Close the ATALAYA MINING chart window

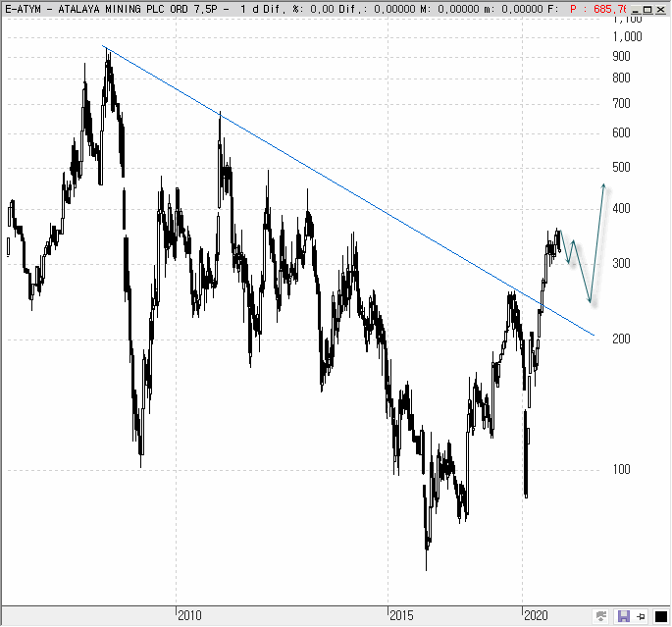660,9
